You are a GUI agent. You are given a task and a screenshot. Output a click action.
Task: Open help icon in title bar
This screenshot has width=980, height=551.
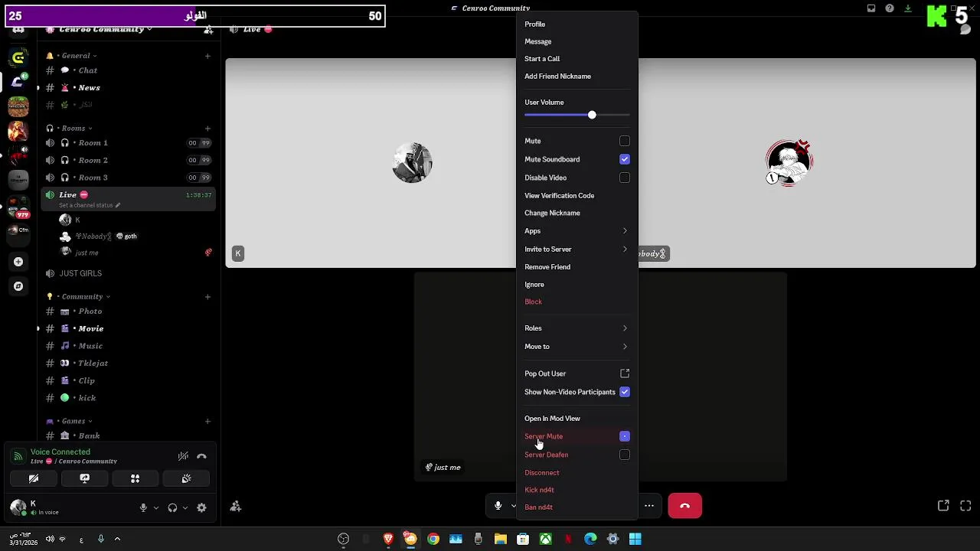(890, 8)
